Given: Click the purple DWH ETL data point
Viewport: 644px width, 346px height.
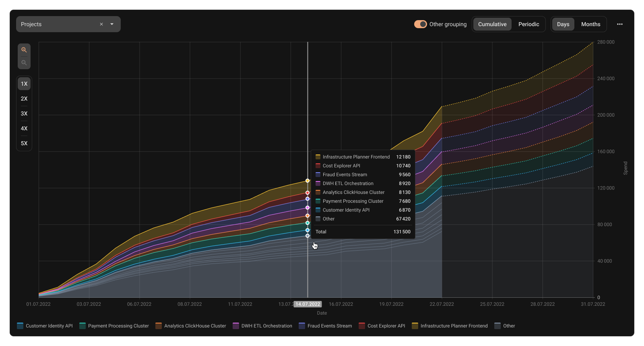Looking at the screenshot, I should (x=308, y=208).
